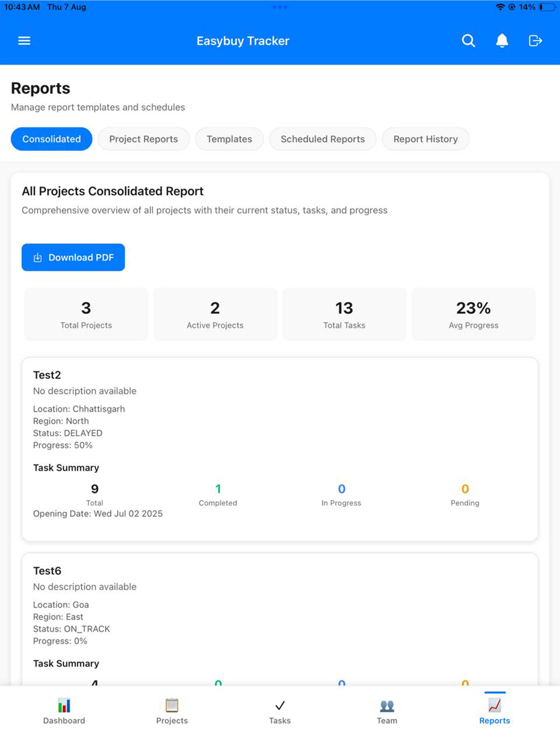Click 'Status: DELAYED' text

[x=68, y=433]
